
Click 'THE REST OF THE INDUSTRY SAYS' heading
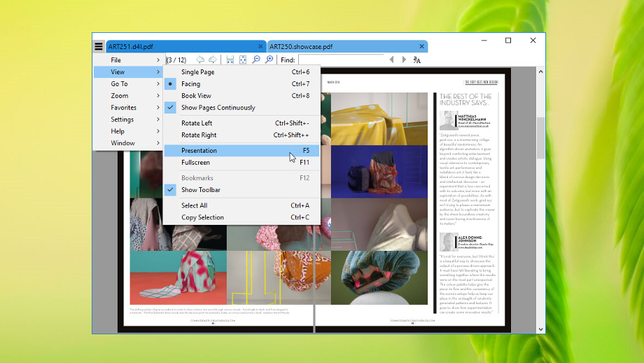(465, 100)
